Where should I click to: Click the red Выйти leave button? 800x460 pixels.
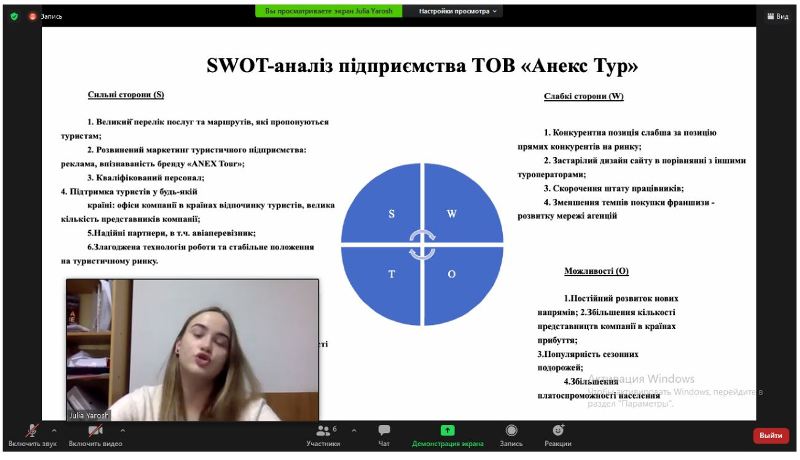(770, 436)
